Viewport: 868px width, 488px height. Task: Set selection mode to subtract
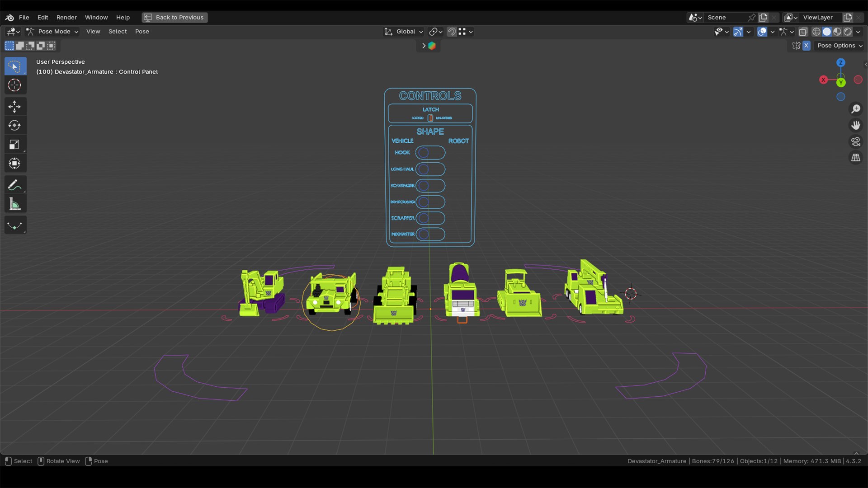[x=30, y=46]
